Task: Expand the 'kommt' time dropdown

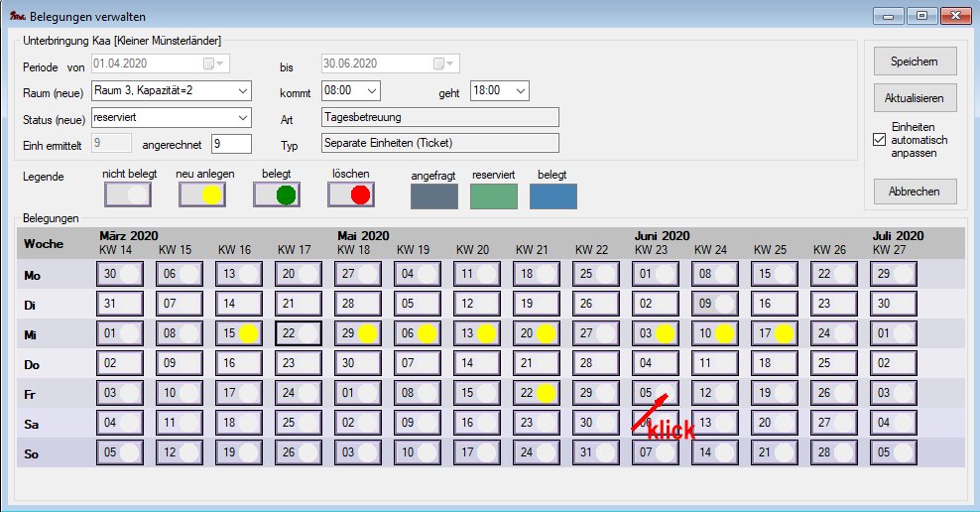Action: [372, 91]
